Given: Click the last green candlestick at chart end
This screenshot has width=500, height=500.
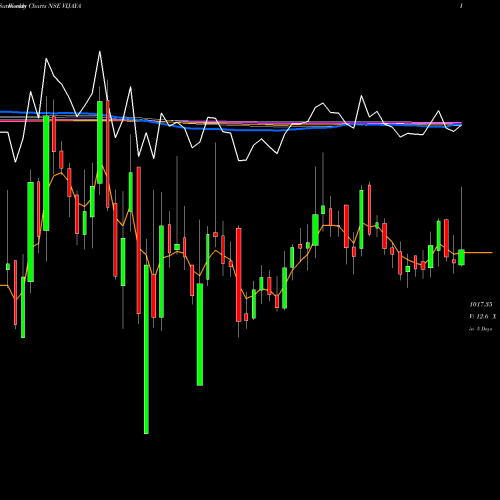Looking at the screenshot, I should coord(461,257).
